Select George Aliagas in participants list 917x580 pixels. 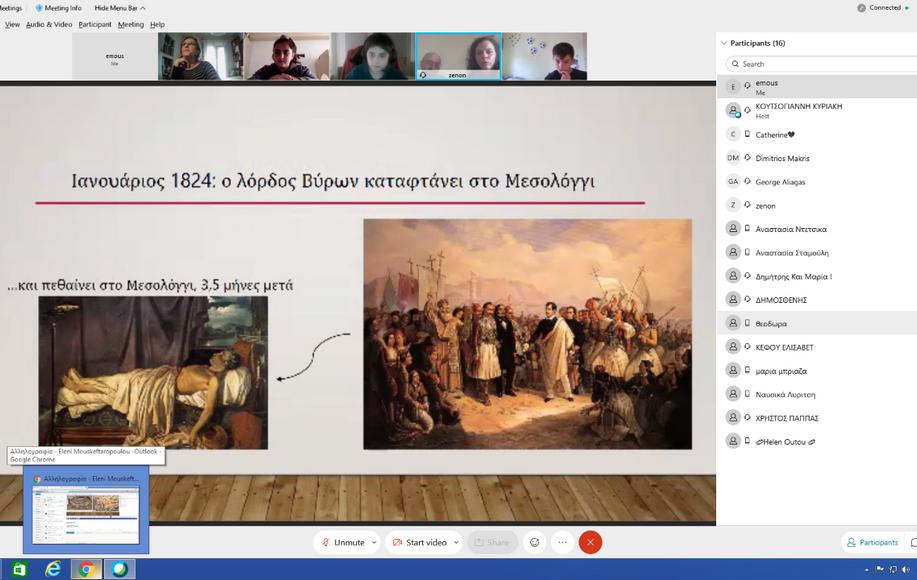pyautogui.click(x=817, y=182)
